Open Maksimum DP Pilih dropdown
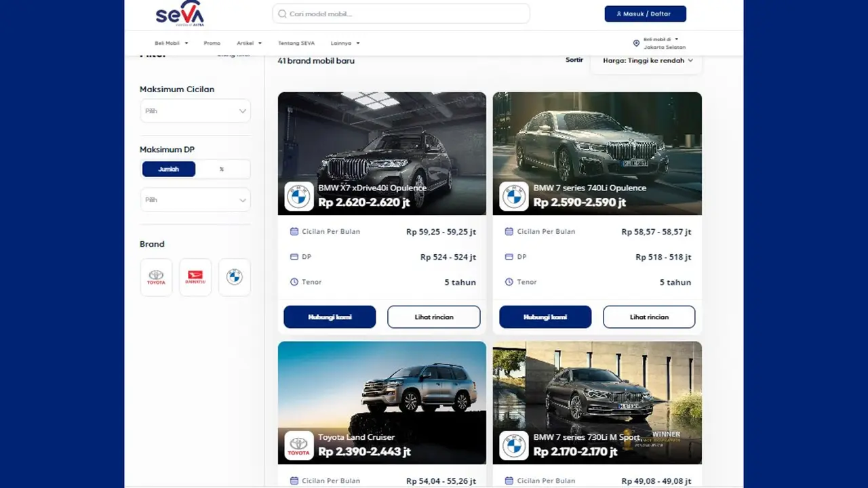 195,200
